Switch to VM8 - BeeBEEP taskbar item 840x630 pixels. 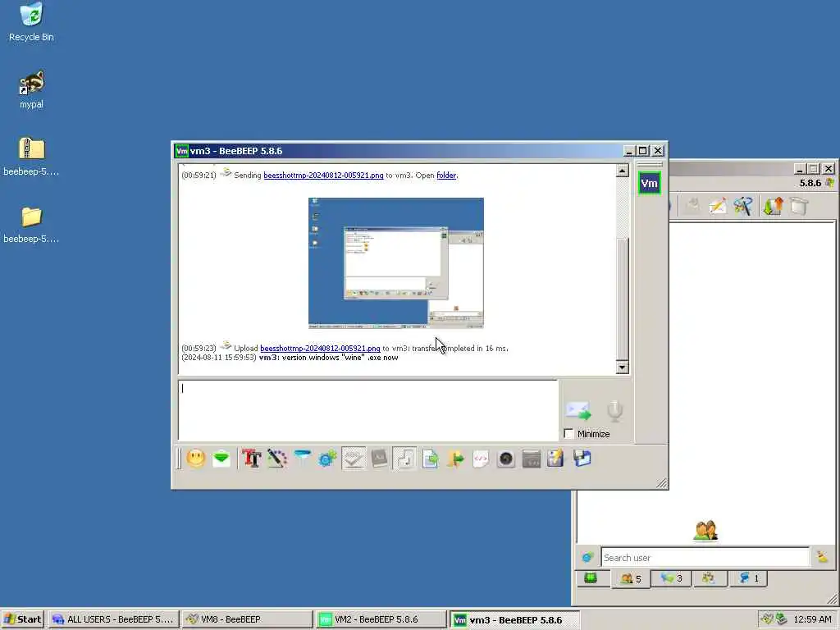[x=247, y=619]
